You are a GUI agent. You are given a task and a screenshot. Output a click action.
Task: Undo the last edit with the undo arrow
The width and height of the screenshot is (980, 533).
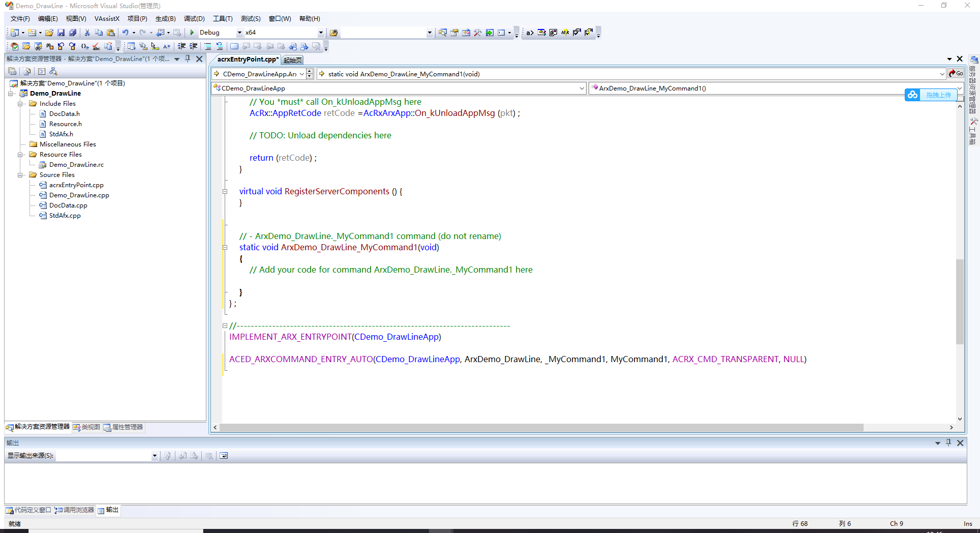click(125, 33)
